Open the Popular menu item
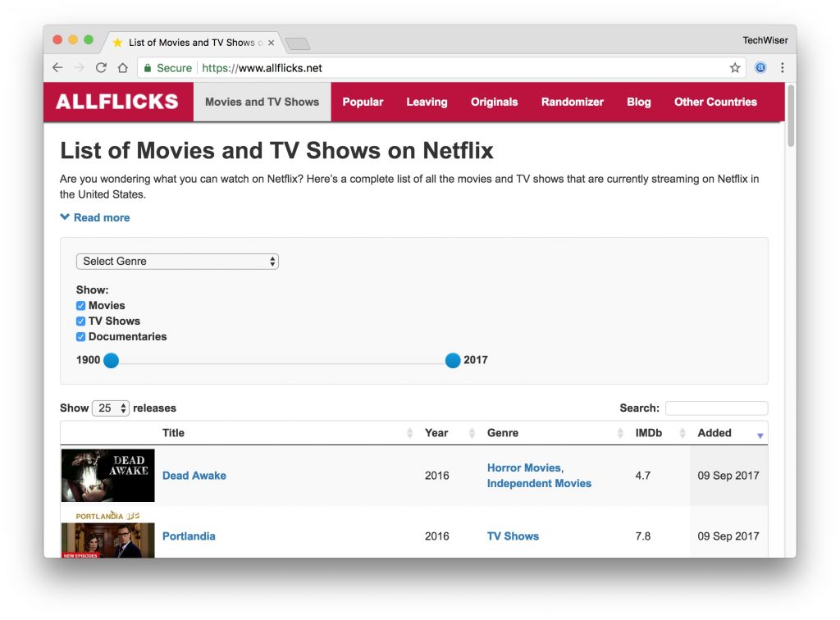Screen dimensions: 840x620 [363, 102]
